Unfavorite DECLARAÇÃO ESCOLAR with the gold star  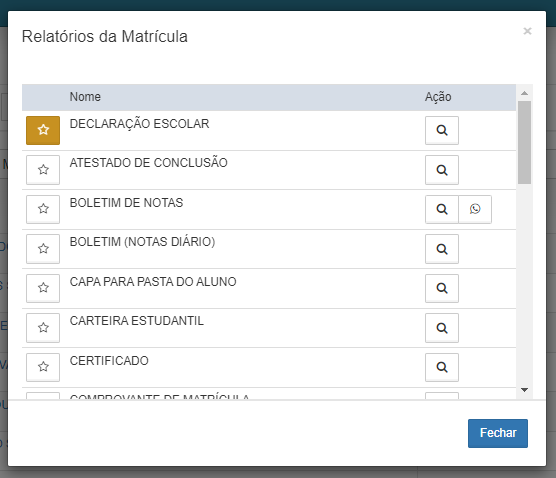[43, 130]
